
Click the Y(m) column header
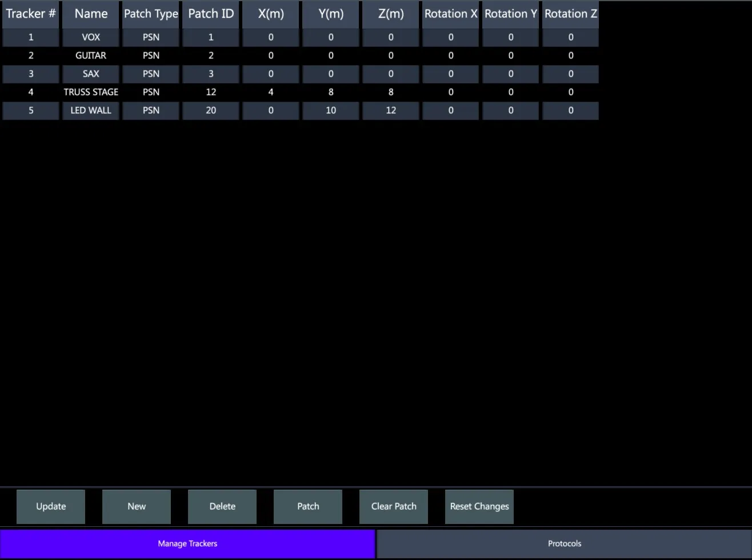[x=331, y=14]
